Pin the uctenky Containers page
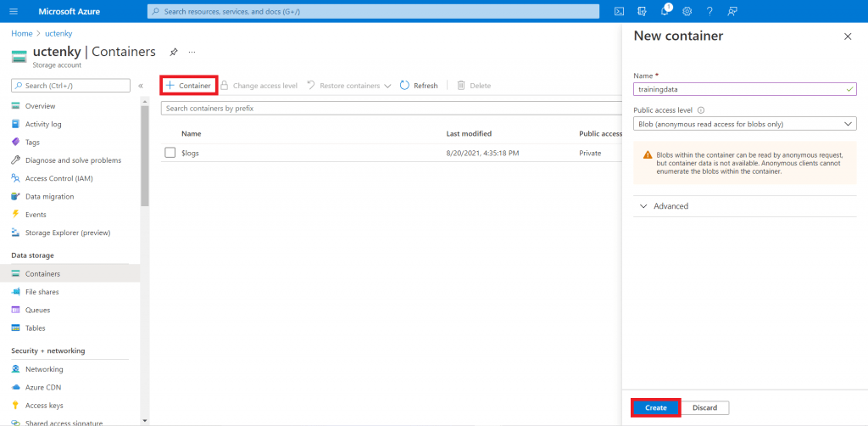This screenshot has height=426, width=868. (174, 52)
